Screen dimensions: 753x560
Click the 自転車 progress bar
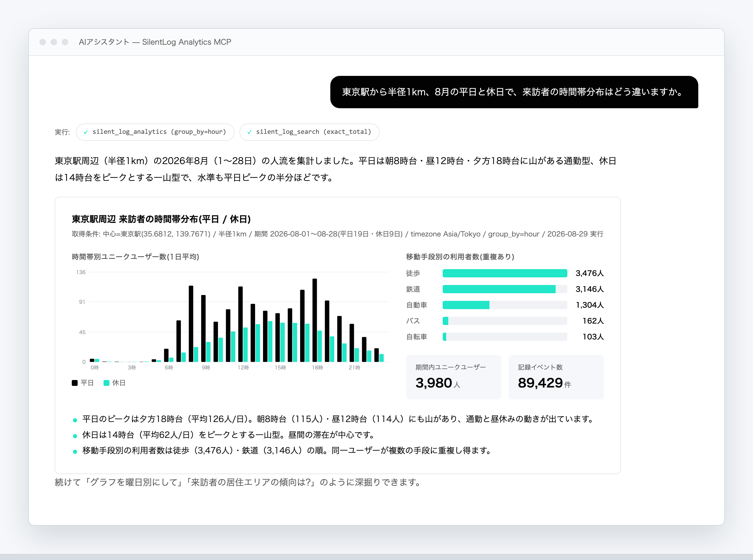(505, 336)
